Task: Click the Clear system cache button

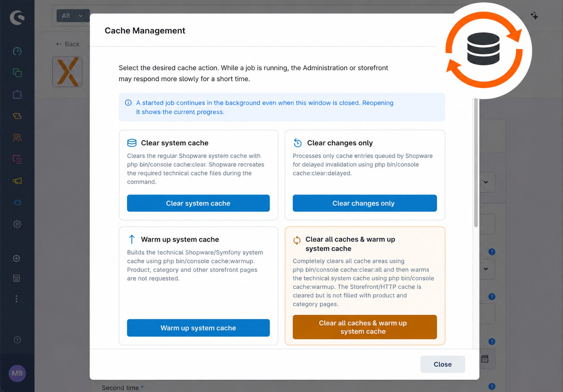Action: point(198,203)
